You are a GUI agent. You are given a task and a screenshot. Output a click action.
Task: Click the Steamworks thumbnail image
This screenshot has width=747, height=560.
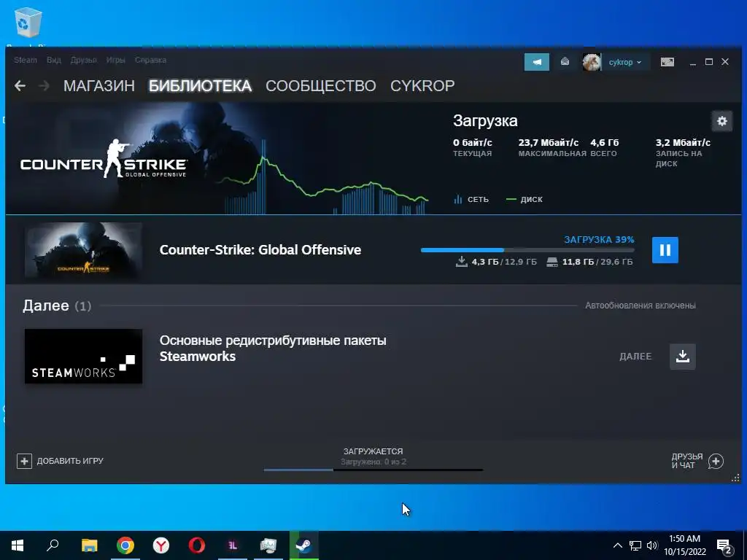tap(83, 356)
